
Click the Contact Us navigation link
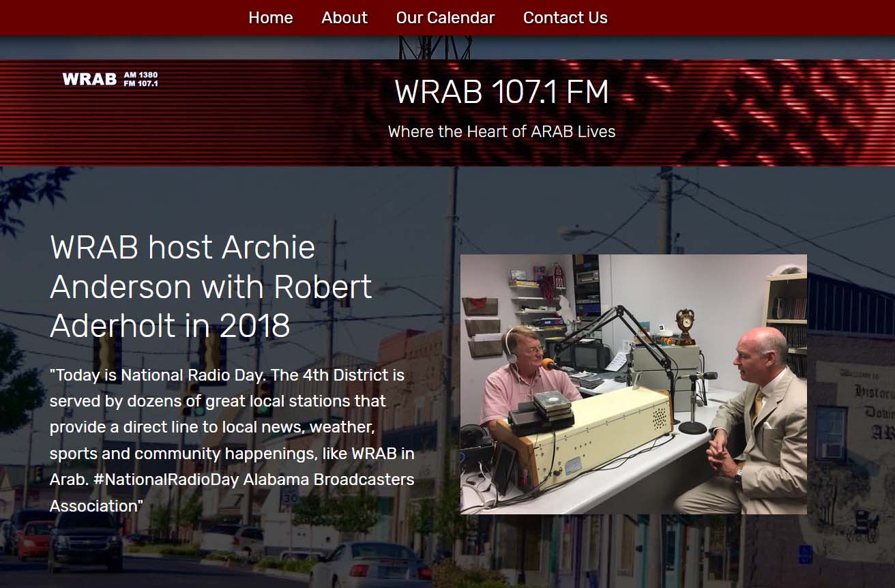click(565, 18)
